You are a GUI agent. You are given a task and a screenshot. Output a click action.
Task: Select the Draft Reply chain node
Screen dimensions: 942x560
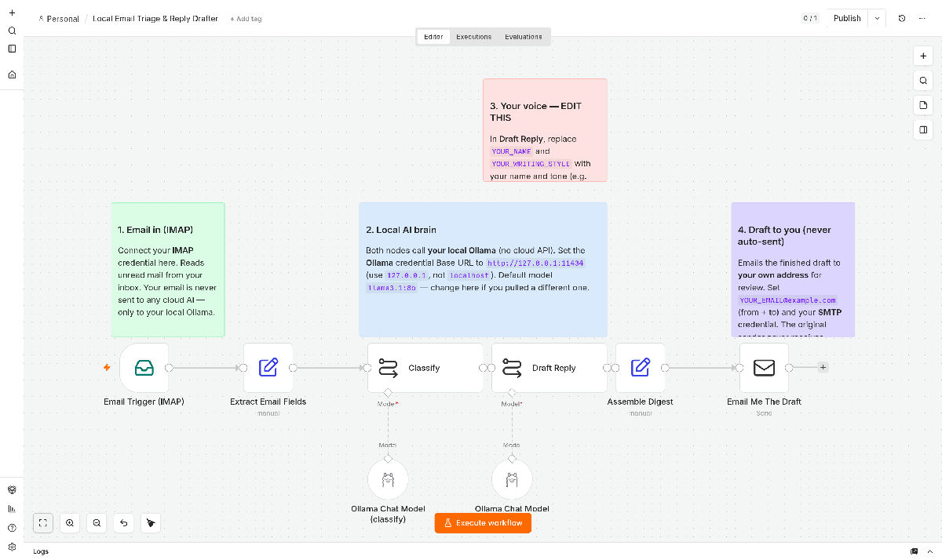(549, 368)
